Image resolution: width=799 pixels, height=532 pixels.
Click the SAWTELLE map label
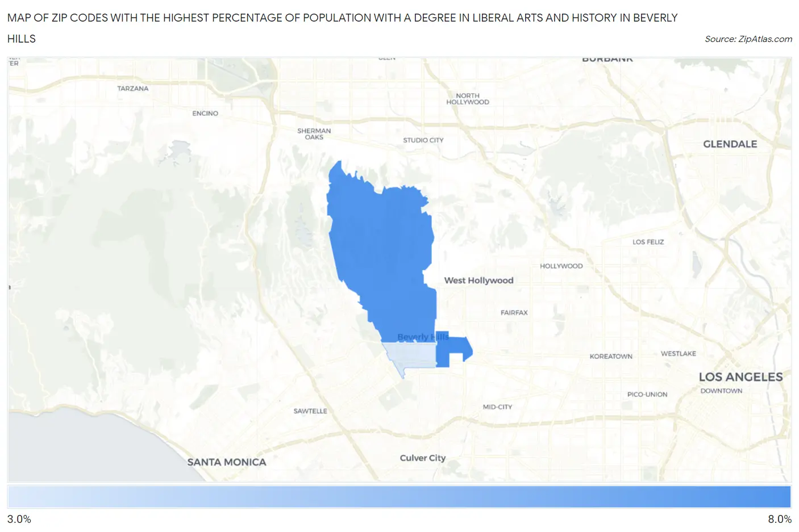[310, 411]
